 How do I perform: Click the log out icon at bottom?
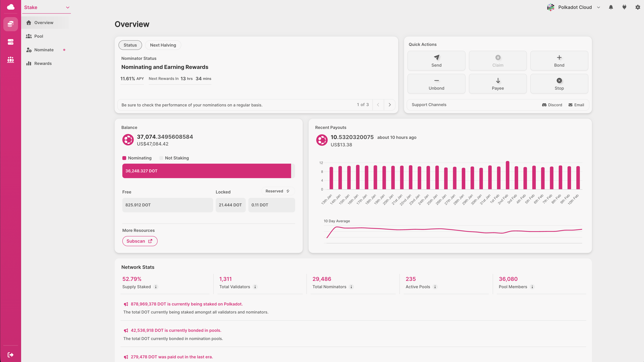point(10,354)
